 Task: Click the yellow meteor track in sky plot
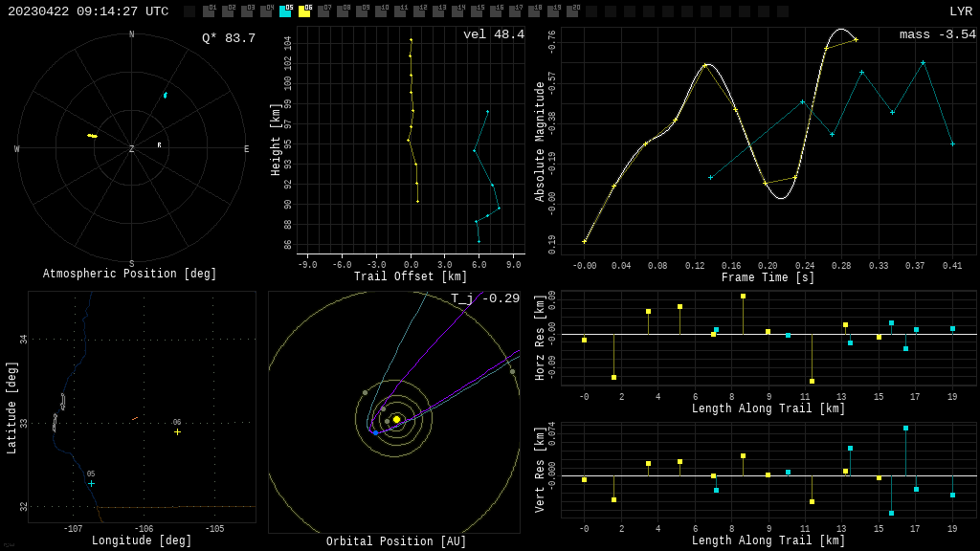pyautogui.click(x=92, y=136)
